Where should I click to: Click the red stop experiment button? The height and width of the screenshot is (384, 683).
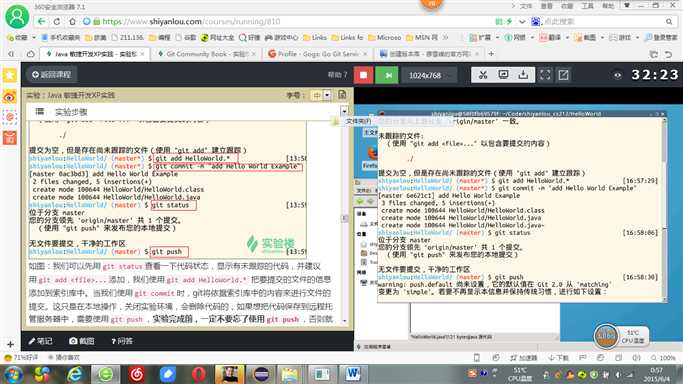363,75
